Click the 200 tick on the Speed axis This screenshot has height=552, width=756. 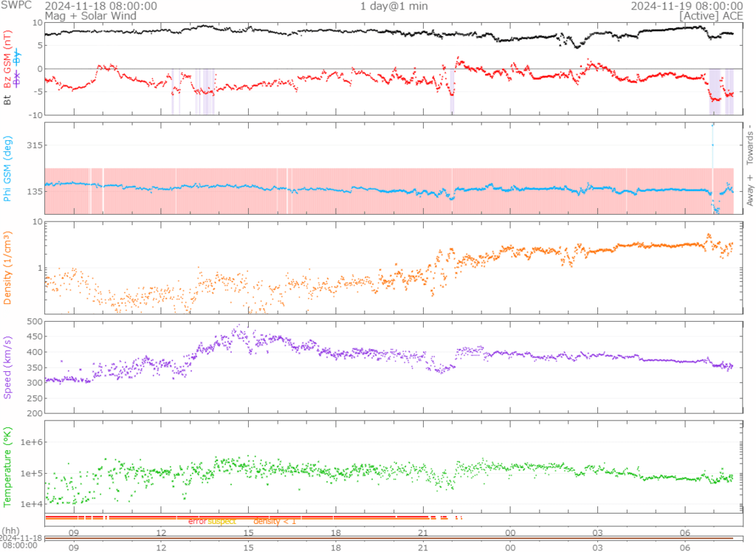[35, 413]
